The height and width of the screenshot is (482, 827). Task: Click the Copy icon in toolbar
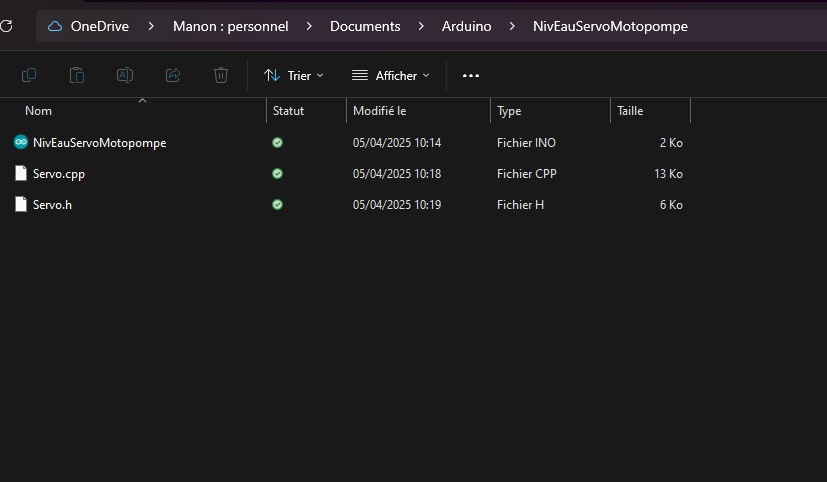pos(29,75)
